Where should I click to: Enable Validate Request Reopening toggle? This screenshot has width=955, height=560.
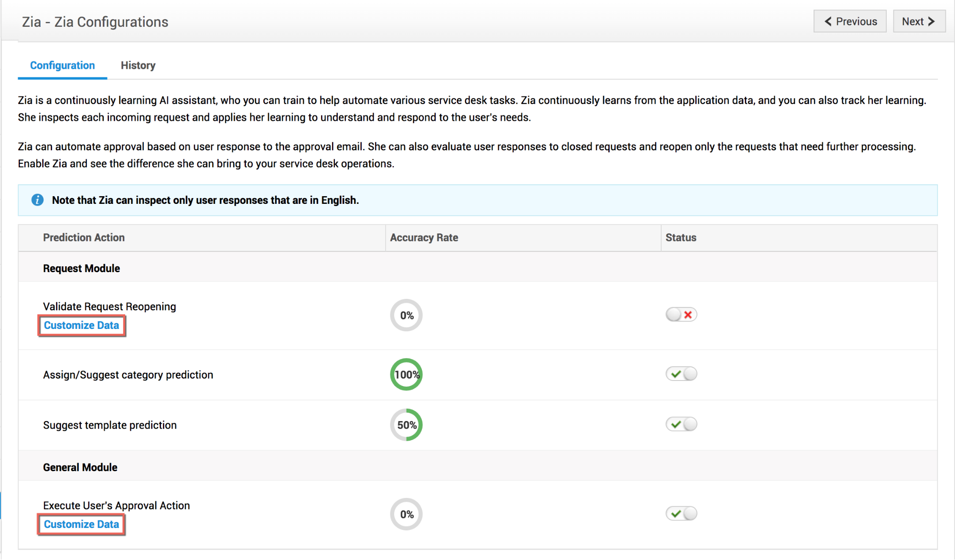click(x=681, y=315)
